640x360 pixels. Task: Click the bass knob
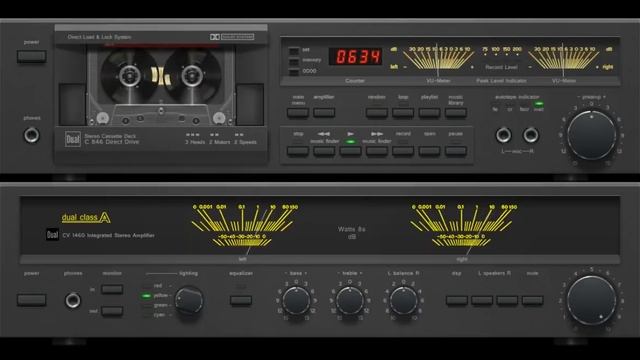[x=296, y=300]
